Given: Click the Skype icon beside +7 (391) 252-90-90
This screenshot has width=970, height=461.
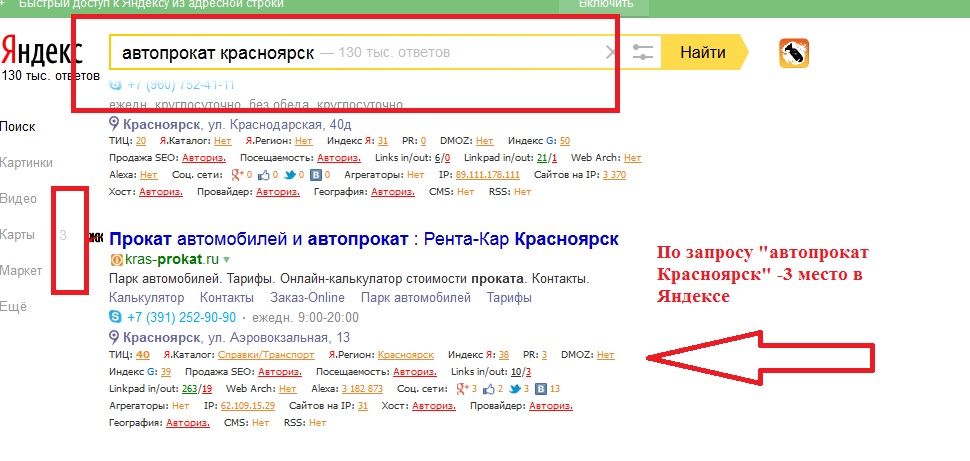Looking at the screenshot, I should (x=115, y=317).
